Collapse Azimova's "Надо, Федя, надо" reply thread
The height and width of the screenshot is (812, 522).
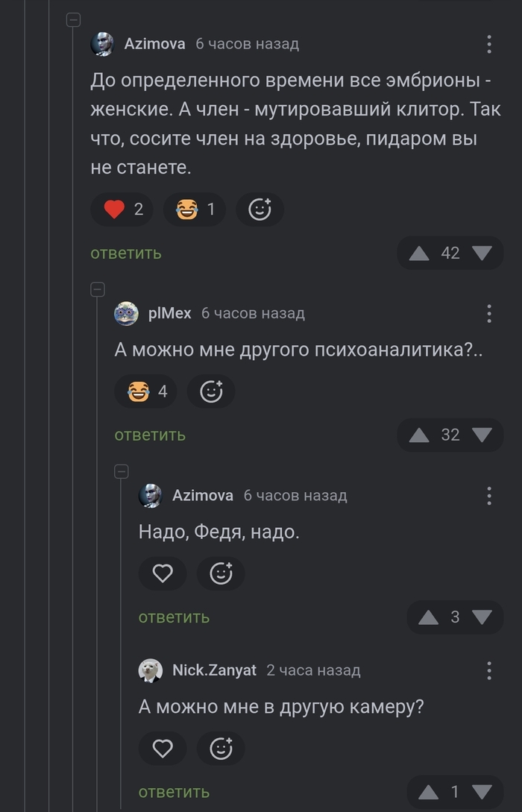pos(121,470)
